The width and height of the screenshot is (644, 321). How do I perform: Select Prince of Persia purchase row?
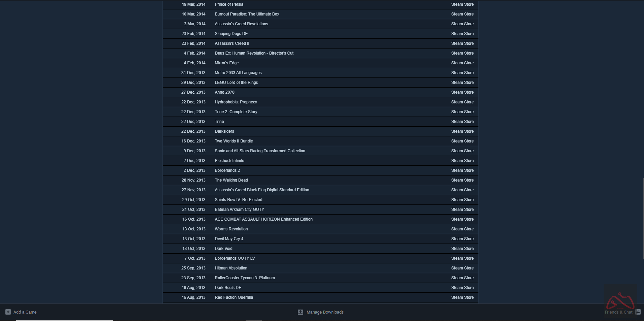pos(229,4)
